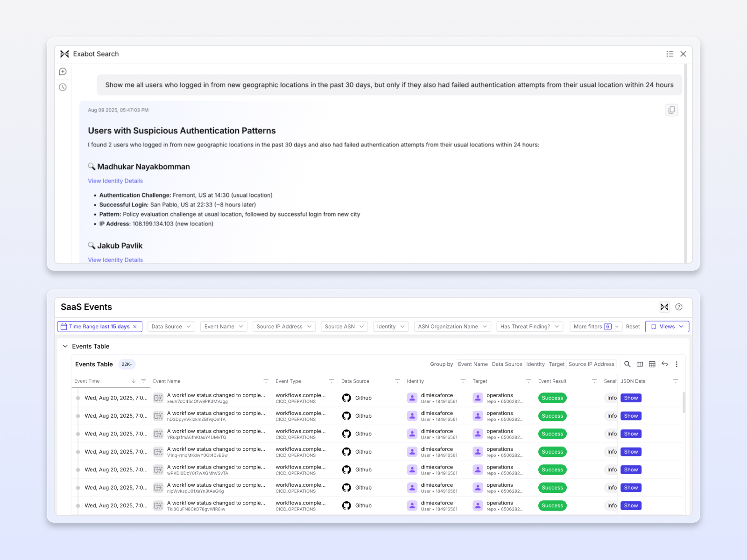Copy the Exabot response with copy icon
747x560 pixels.
pyautogui.click(x=672, y=110)
